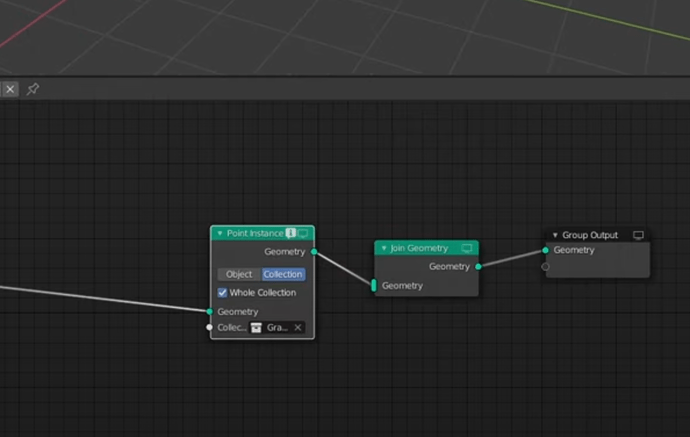The width and height of the screenshot is (690, 437).
Task: Click "Geometry" label in Group Output
Action: coord(574,250)
